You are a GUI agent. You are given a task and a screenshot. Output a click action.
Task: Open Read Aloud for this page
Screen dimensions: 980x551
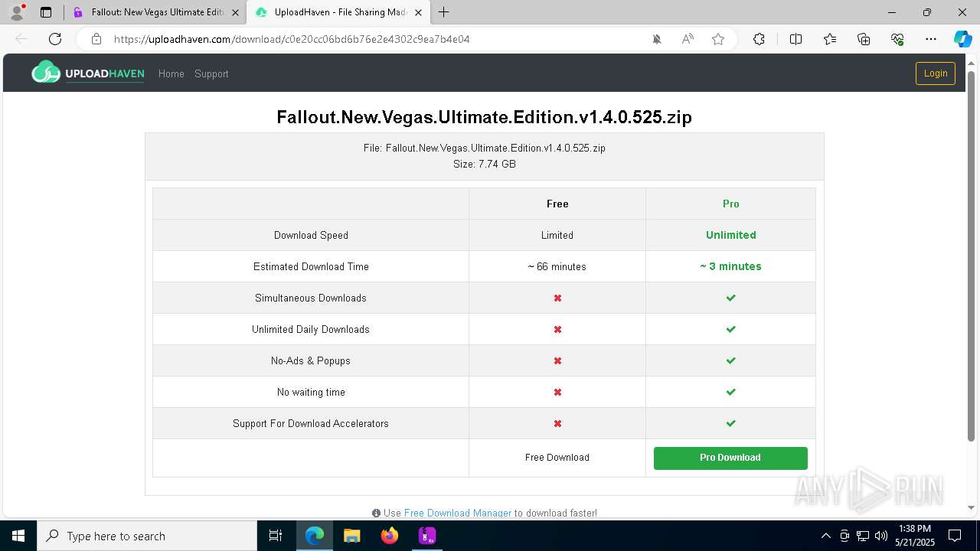pos(688,39)
